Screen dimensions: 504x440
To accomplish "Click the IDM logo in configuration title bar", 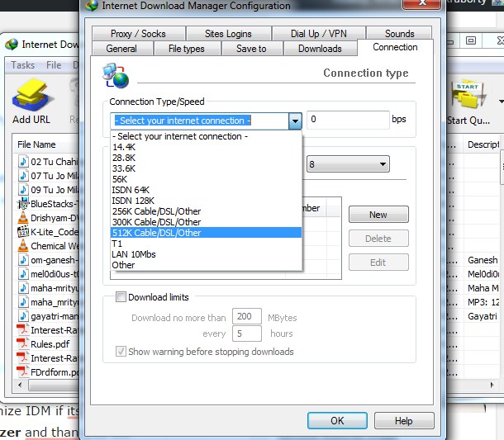I will [93, 6].
